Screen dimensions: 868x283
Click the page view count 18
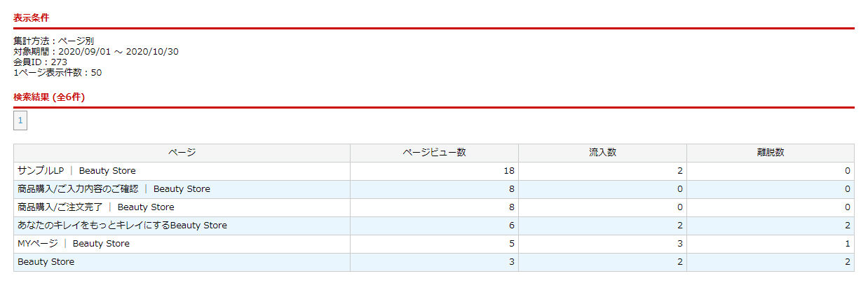(509, 171)
